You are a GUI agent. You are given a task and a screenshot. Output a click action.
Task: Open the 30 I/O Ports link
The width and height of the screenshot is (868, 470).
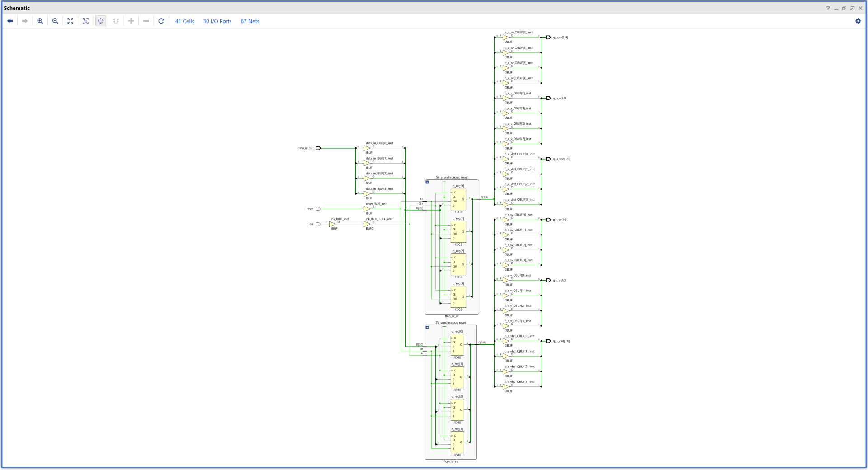[x=217, y=21]
